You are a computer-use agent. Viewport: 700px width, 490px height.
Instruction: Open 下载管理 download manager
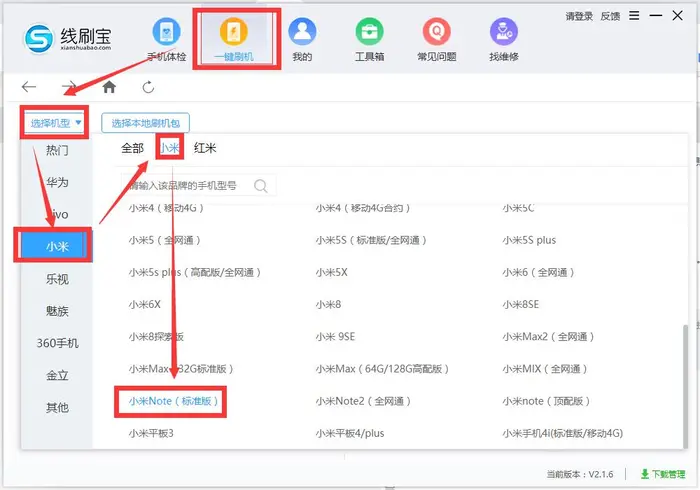[x=663, y=474]
